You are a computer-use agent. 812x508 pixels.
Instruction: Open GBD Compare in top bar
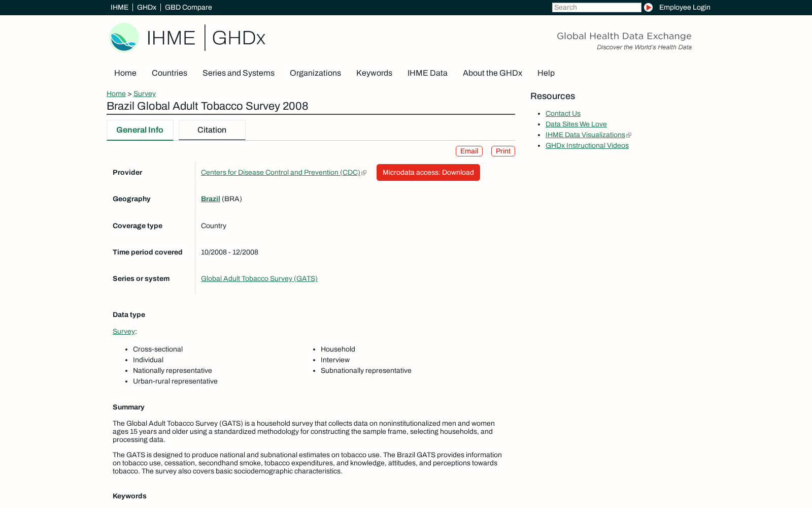pyautogui.click(x=188, y=8)
